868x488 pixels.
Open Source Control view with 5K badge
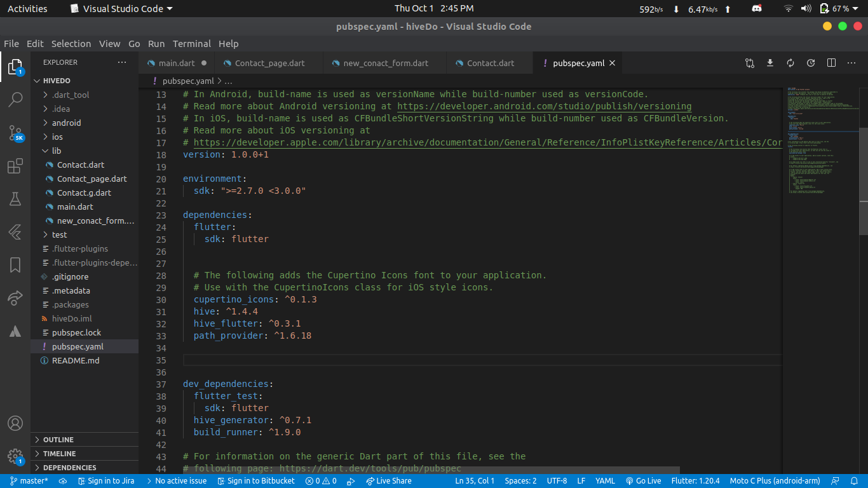15,133
